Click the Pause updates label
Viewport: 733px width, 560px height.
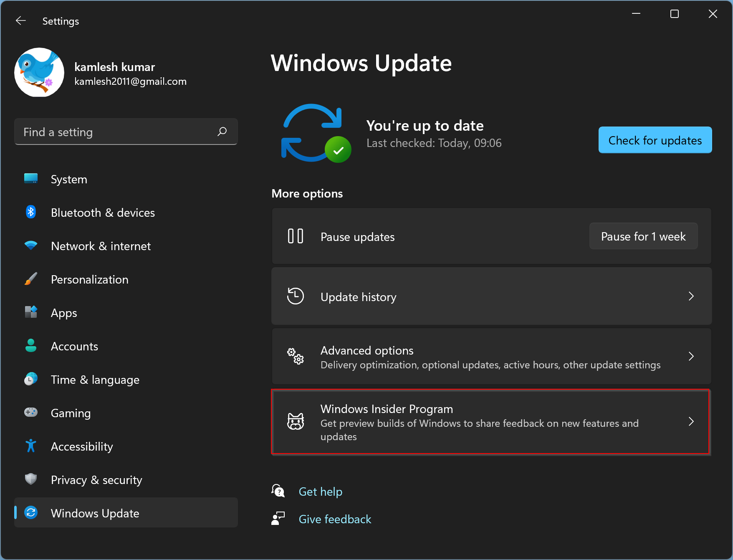pos(358,237)
